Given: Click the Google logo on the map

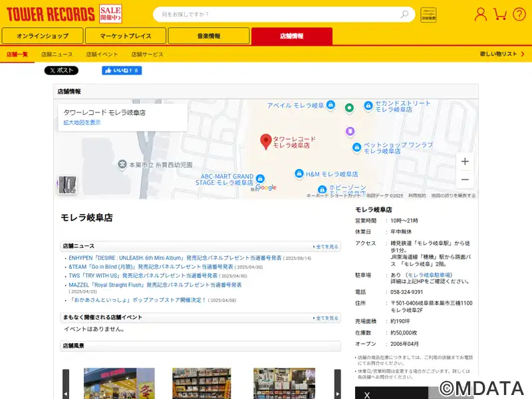Looking at the screenshot, I should (265, 188).
